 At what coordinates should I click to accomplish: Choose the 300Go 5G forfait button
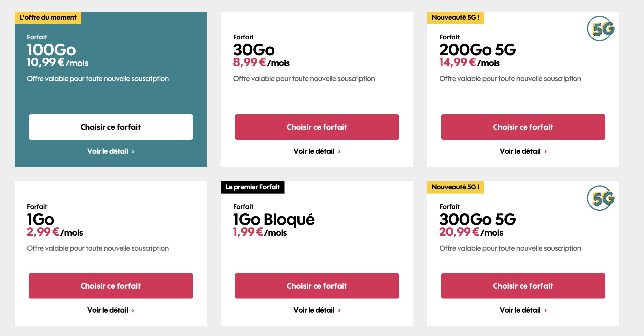click(523, 286)
